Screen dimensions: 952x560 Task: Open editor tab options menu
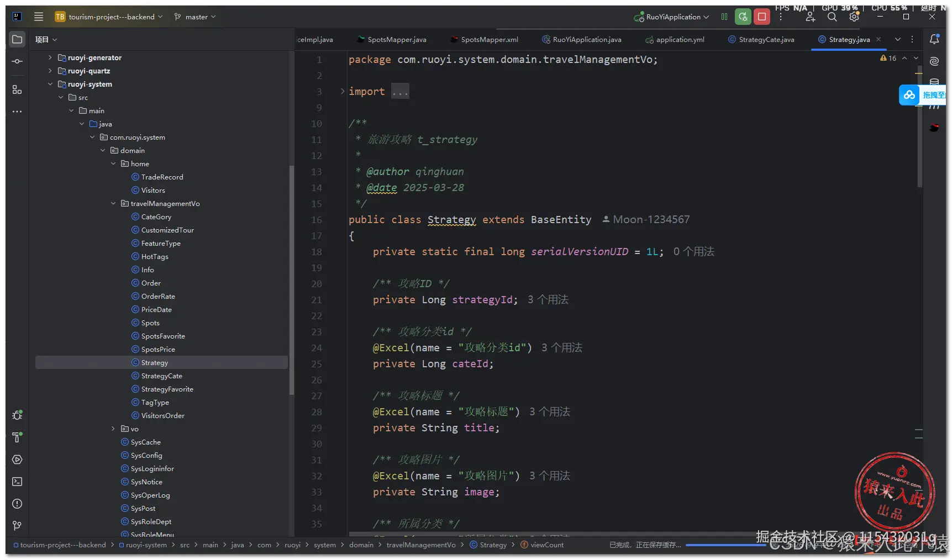point(912,39)
